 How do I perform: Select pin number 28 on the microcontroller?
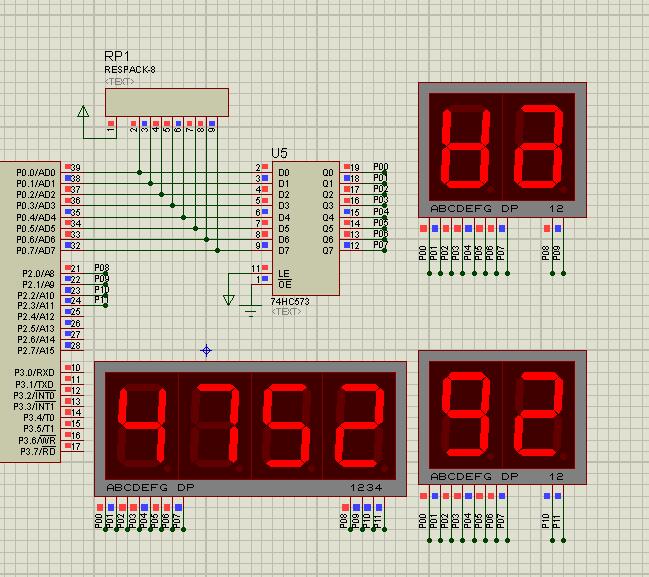pyautogui.click(x=76, y=346)
